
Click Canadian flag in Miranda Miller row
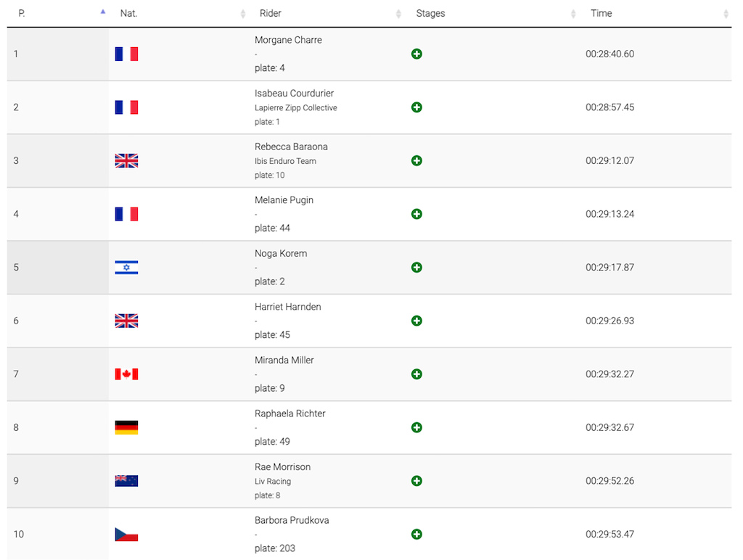coord(126,374)
